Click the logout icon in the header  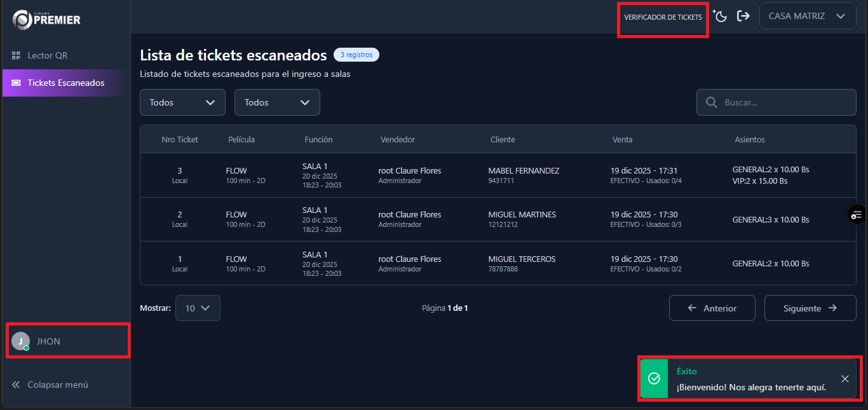tap(743, 16)
